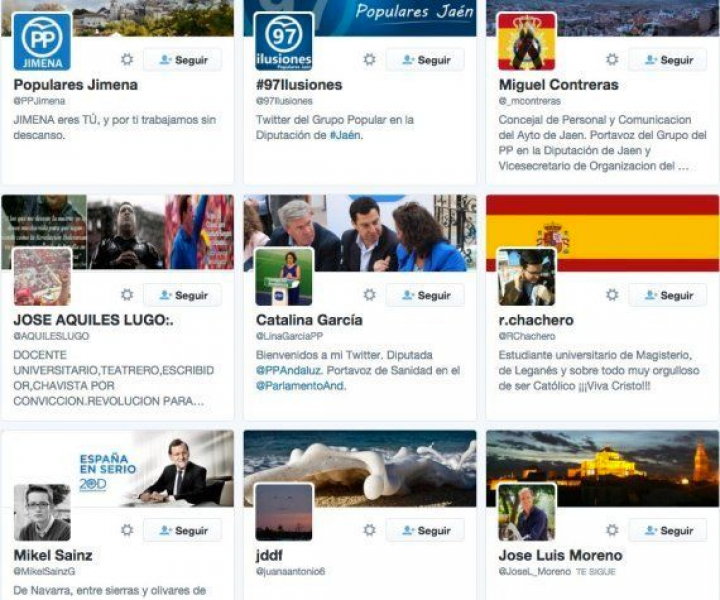Click the 97 ilusiones avatar logo

[284, 42]
